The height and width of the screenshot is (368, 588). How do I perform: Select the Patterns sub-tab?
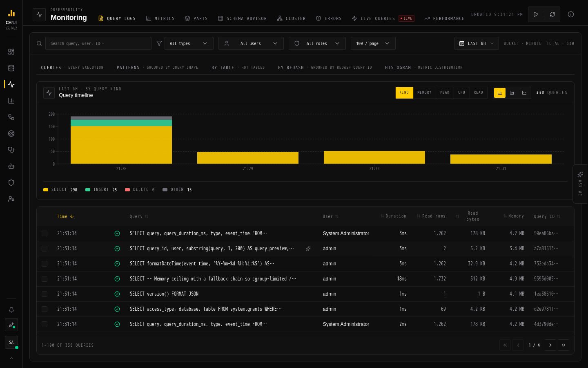(x=157, y=67)
